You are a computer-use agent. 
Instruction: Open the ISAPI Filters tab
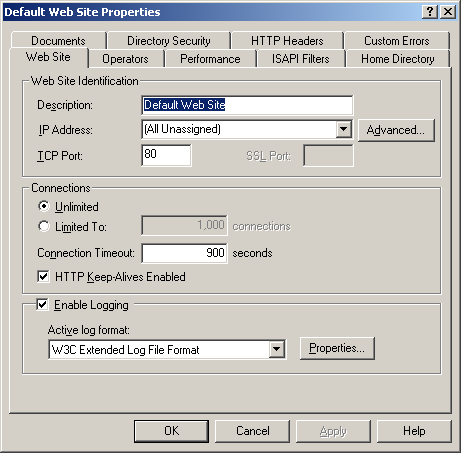tap(301, 59)
